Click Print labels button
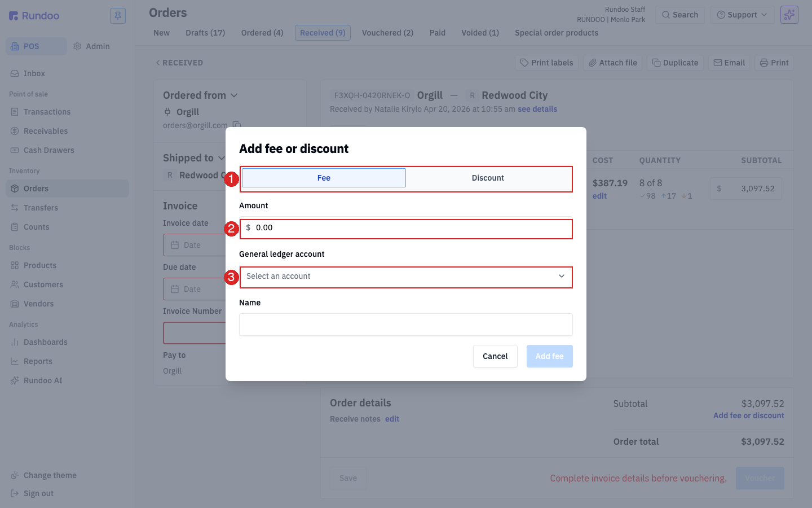812x508 pixels. click(x=546, y=63)
